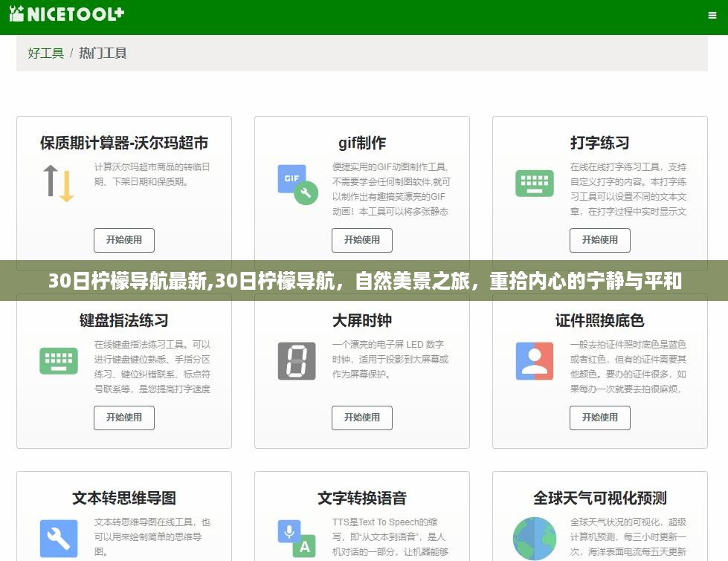Viewport: 728px width, 561px height.
Task: Open the hamburger menu in header
Action: point(712,15)
